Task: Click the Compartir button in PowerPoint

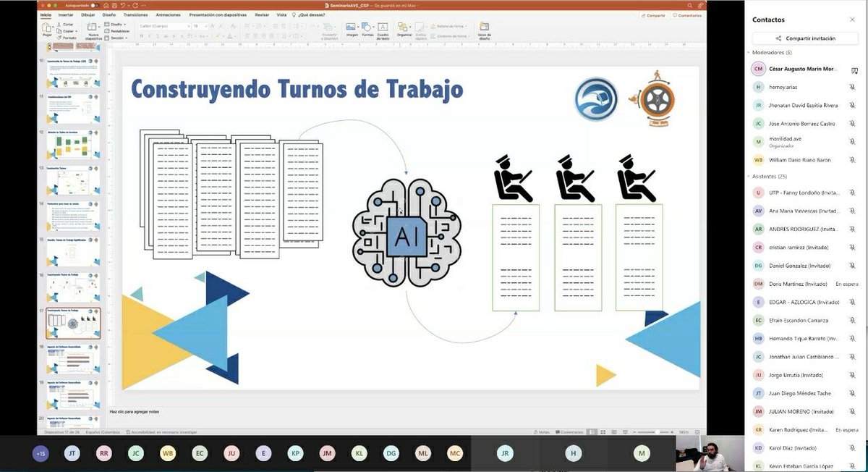Action: [653, 14]
